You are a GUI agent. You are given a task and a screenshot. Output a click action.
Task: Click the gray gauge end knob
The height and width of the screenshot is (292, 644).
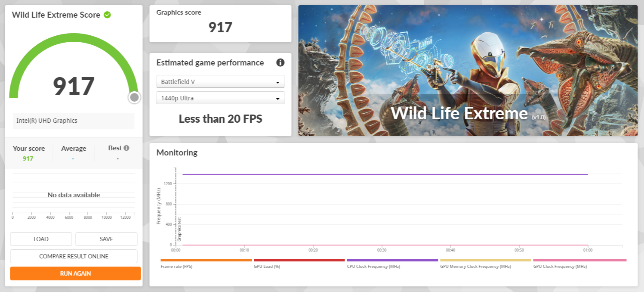[x=135, y=97]
